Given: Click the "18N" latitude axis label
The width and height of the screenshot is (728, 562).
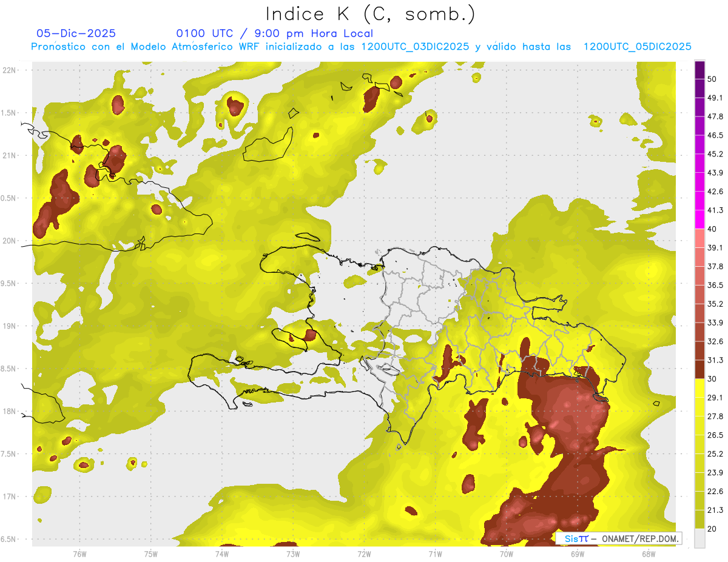Looking at the screenshot, I should (9, 411).
